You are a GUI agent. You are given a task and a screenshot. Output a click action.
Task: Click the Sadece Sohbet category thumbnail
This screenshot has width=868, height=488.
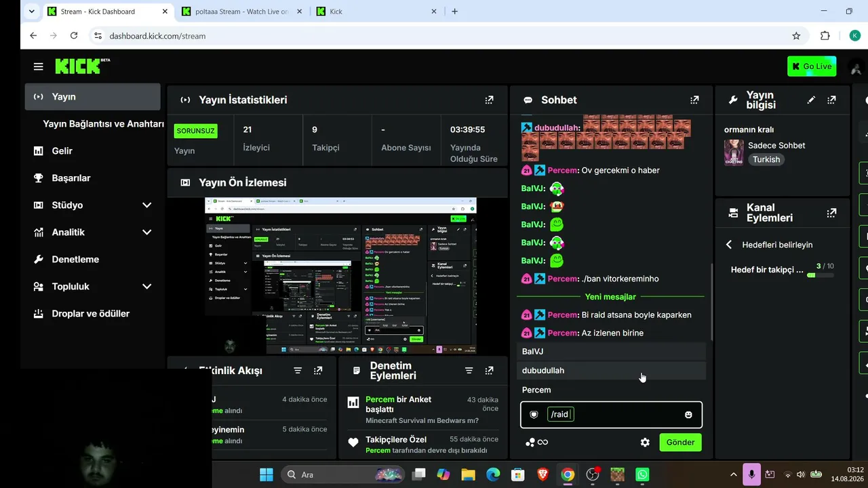734,152
